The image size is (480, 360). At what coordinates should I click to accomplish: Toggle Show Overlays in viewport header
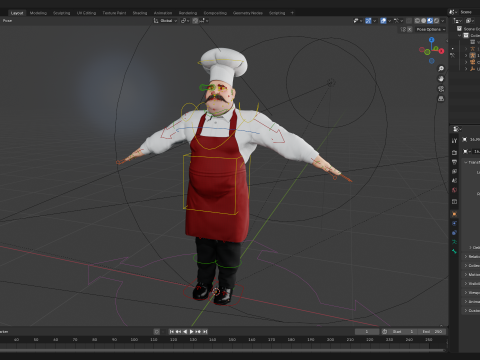[383, 21]
